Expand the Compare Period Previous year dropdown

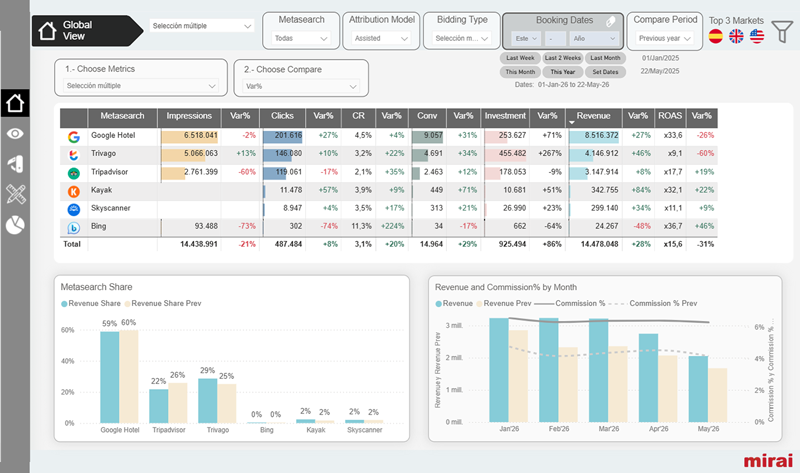point(664,38)
